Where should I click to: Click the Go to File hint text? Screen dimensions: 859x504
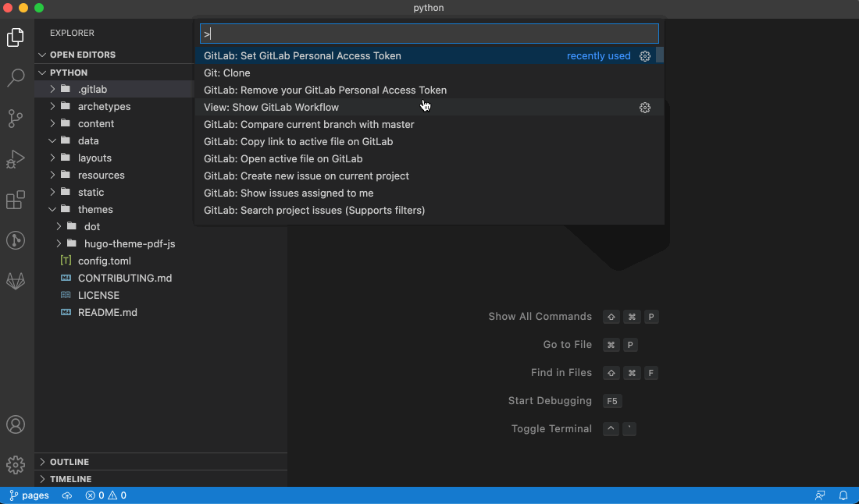[x=568, y=344]
